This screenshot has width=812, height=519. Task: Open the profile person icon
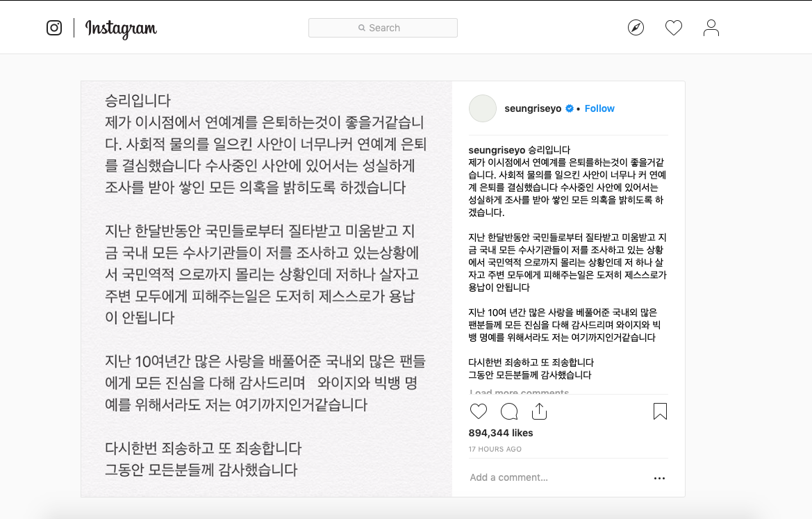click(x=711, y=28)
